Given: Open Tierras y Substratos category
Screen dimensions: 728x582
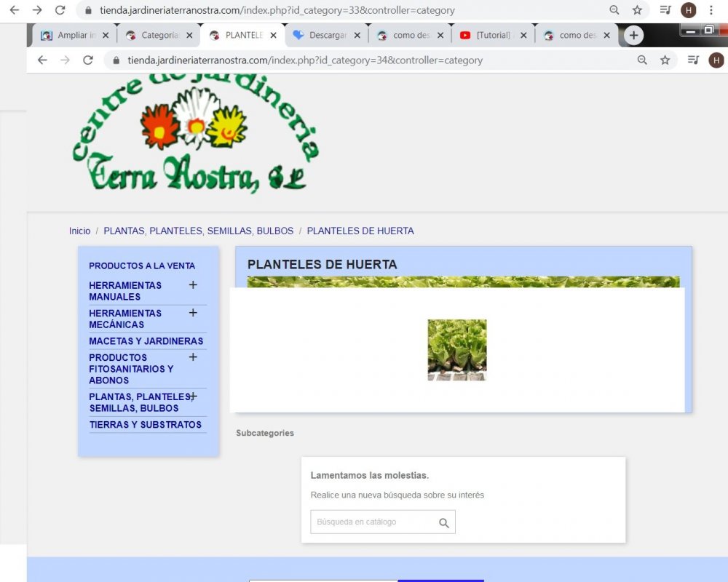Looking at the screenshot, I should (146, 425).
